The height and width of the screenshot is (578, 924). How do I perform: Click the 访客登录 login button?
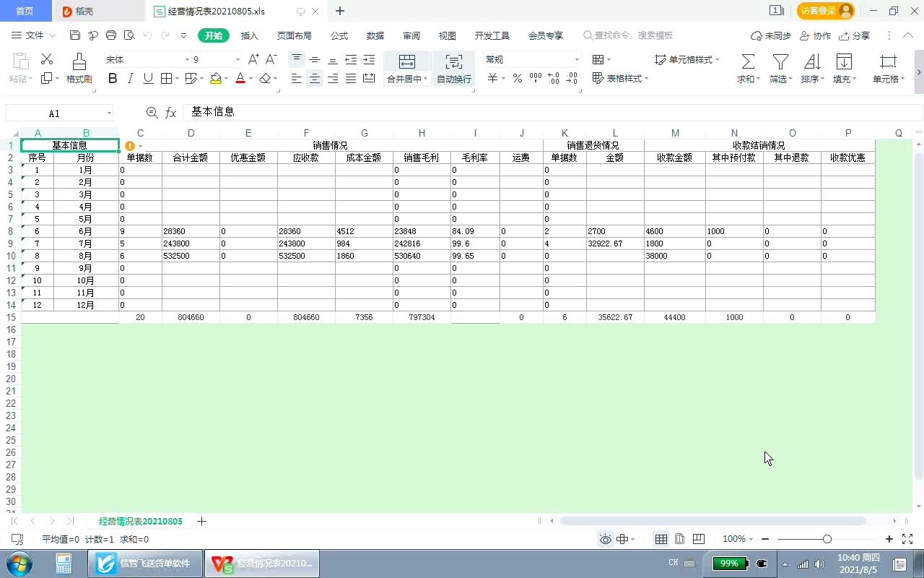point(826,11)
